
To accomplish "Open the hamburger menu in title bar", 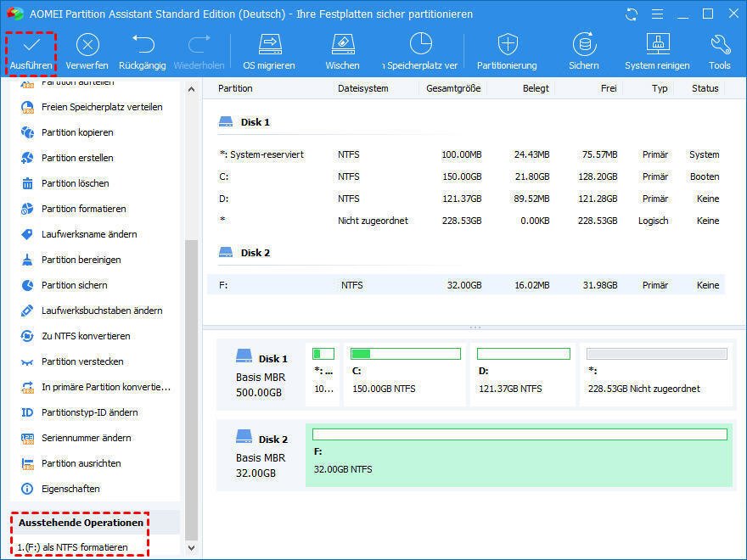I will pos(657,14).
